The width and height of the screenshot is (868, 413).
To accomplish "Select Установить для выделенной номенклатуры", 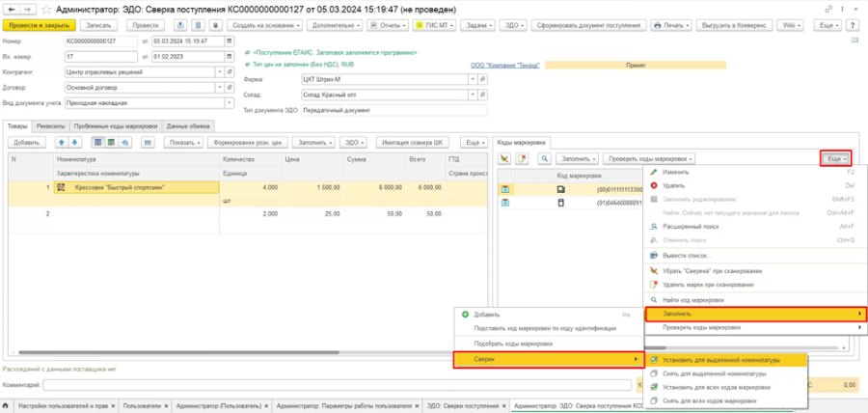I will pyautogui.click(x=726, y=360).
